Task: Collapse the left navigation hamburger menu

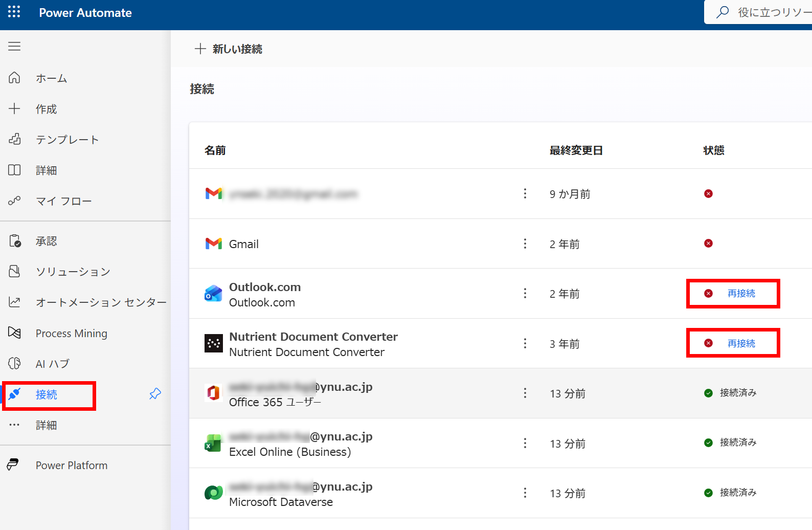Action: pos(14,47)
